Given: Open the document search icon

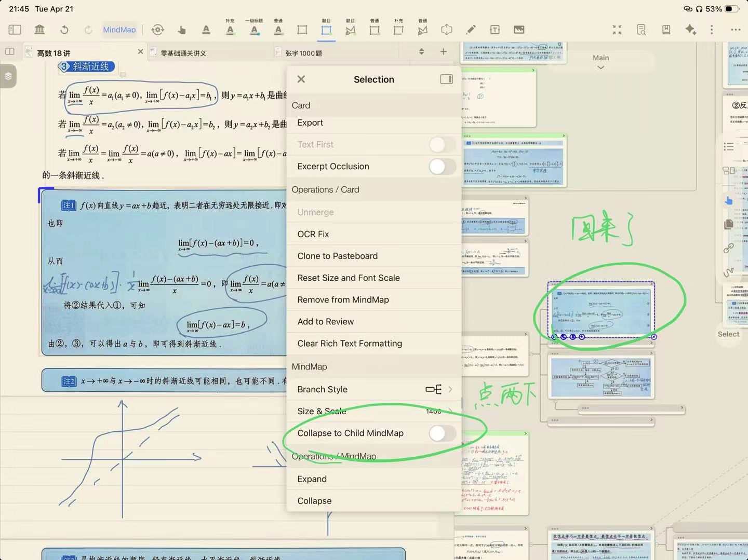Looking at the screenshot, I should click(x=642, y=30).
